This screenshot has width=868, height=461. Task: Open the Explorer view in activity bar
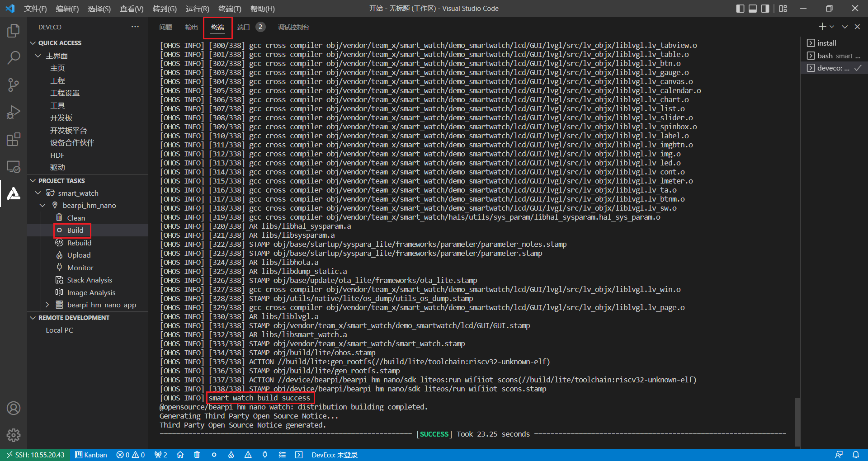click(x=14, y=30)
